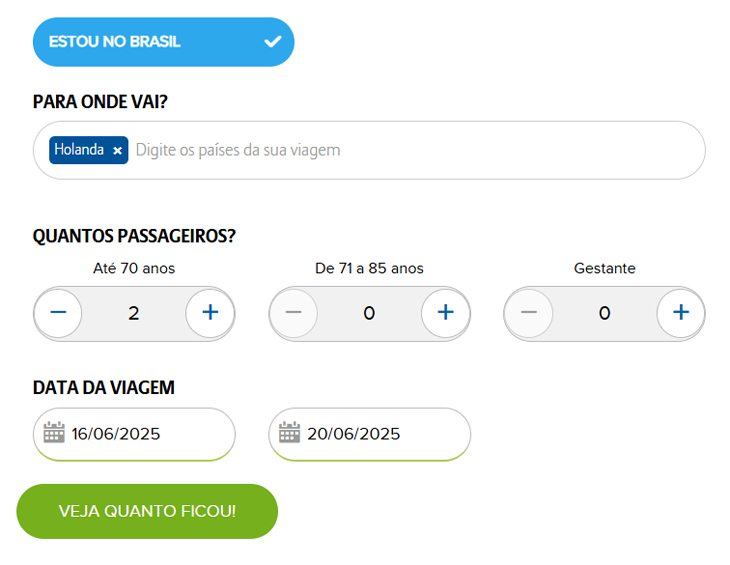Click the departure date calendar icon
The height and width of the screenshot is (565, 730).
(54, 433)
